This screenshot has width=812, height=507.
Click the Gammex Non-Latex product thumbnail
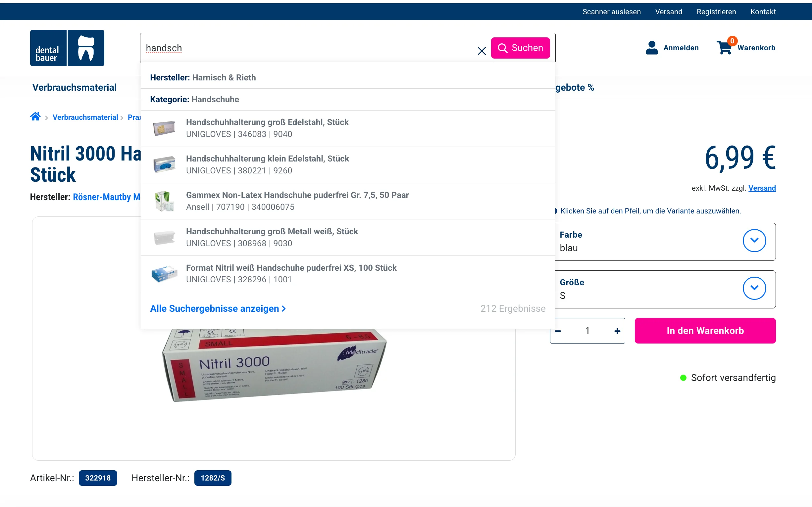pos(164,201)
